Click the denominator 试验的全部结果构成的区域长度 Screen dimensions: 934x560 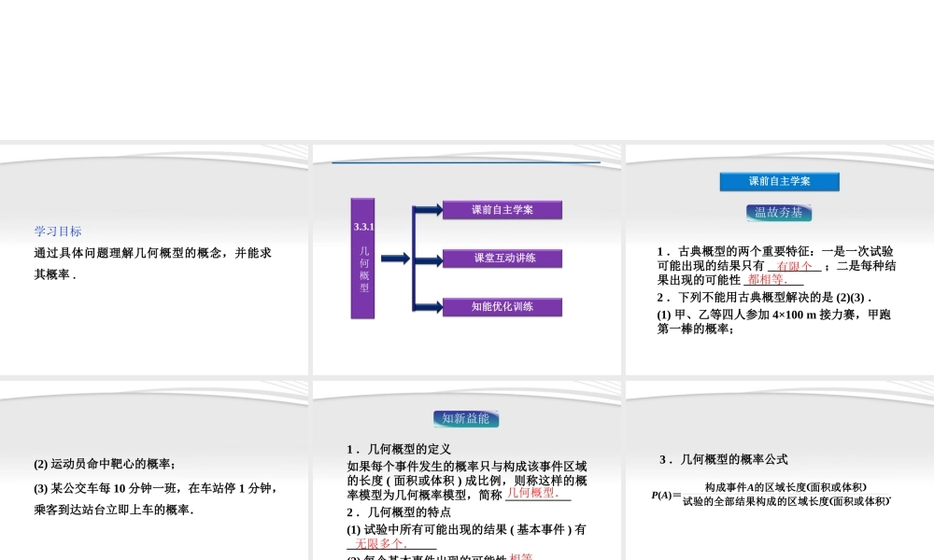pos(786,502)
